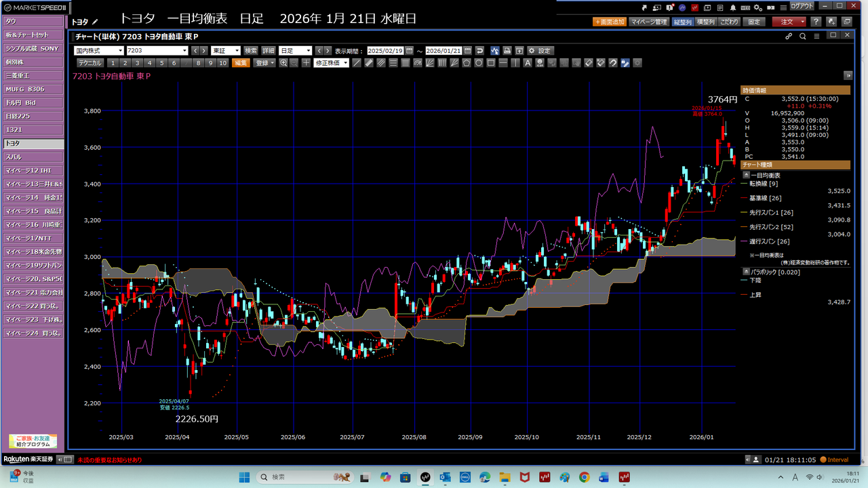Open the 国内株式 market type dropdown
The width and height of the screenshot is (868, 488).
tap(99, 51)
